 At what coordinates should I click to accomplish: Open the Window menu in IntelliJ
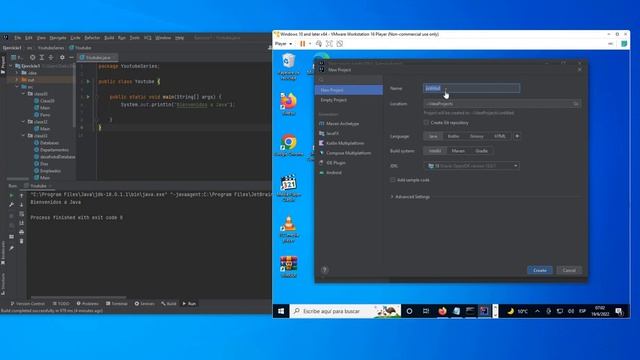163,38
